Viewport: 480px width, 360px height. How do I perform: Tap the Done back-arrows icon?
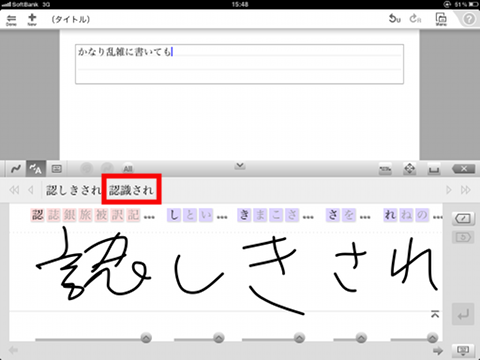point(11,20)
